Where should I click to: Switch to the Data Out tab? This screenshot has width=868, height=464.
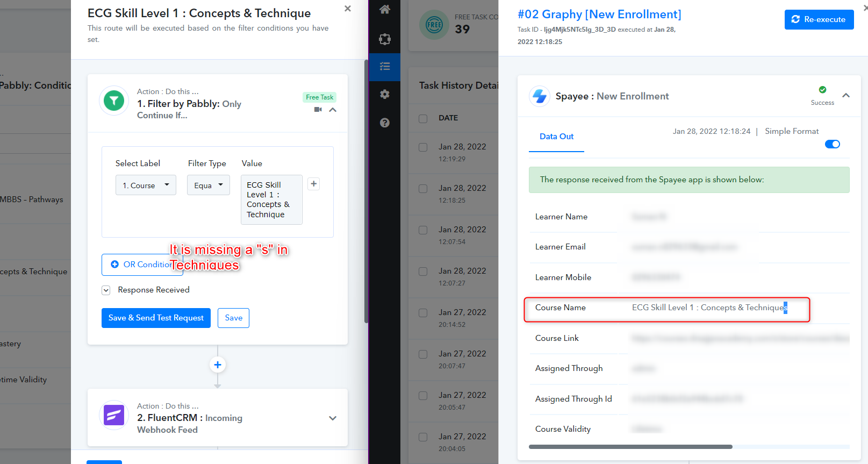[556, 137]
